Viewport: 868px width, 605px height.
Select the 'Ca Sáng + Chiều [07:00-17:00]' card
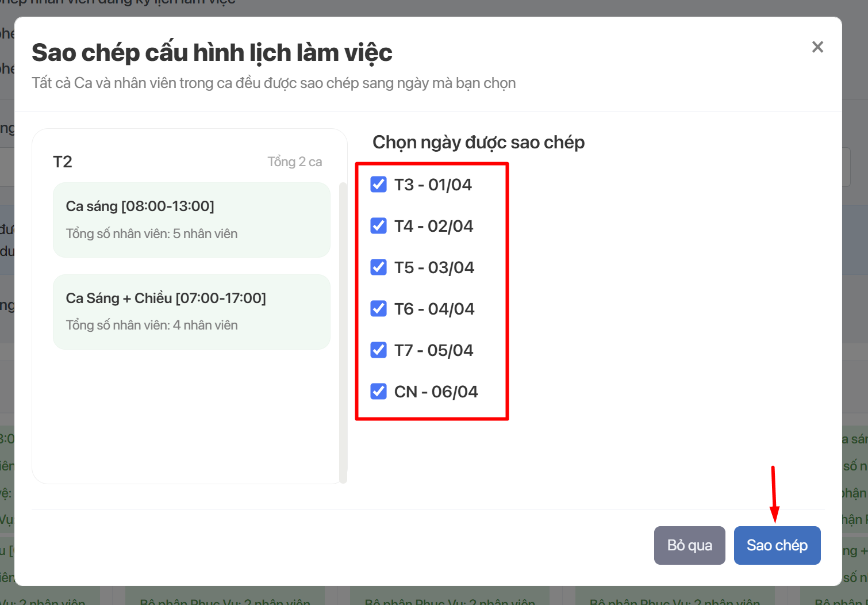coord(191,312)
